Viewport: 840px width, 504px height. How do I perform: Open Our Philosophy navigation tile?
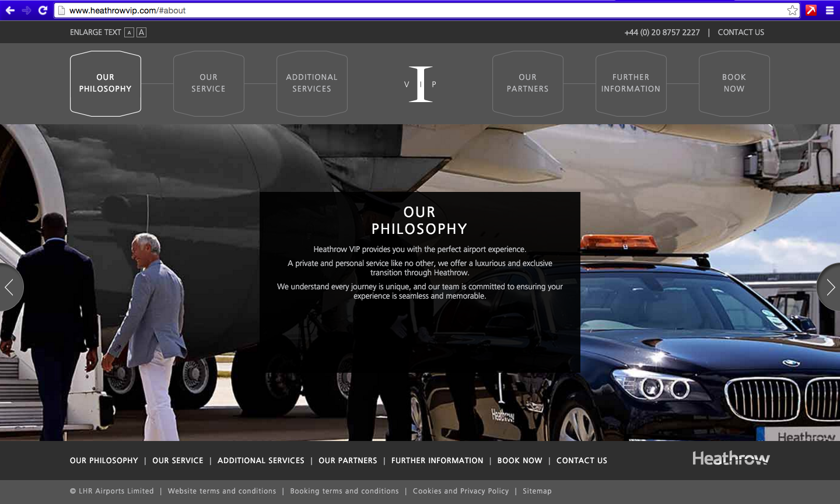(x=106, y=83)
